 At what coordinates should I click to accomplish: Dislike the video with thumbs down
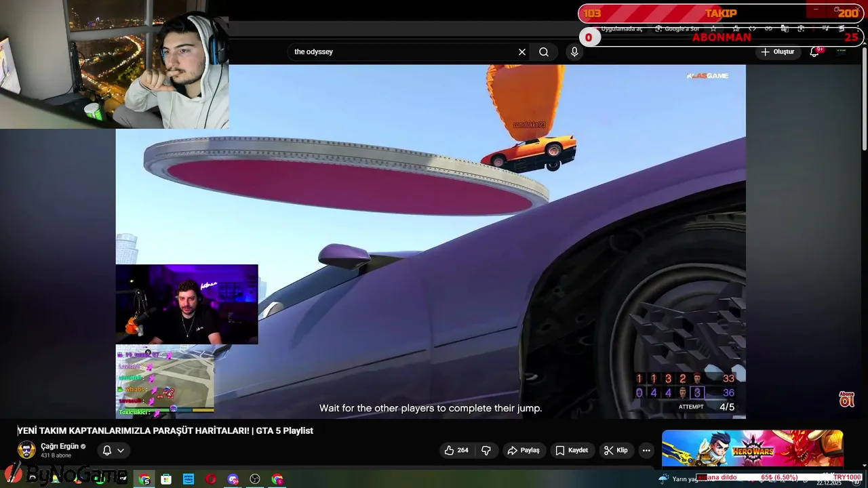point(486,450)
